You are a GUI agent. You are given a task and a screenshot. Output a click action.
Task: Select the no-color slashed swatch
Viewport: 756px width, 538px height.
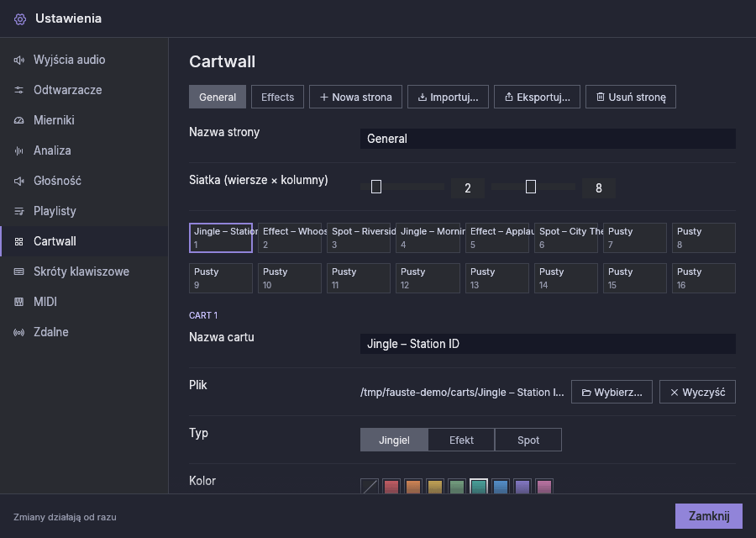click(x=370, y=487)
